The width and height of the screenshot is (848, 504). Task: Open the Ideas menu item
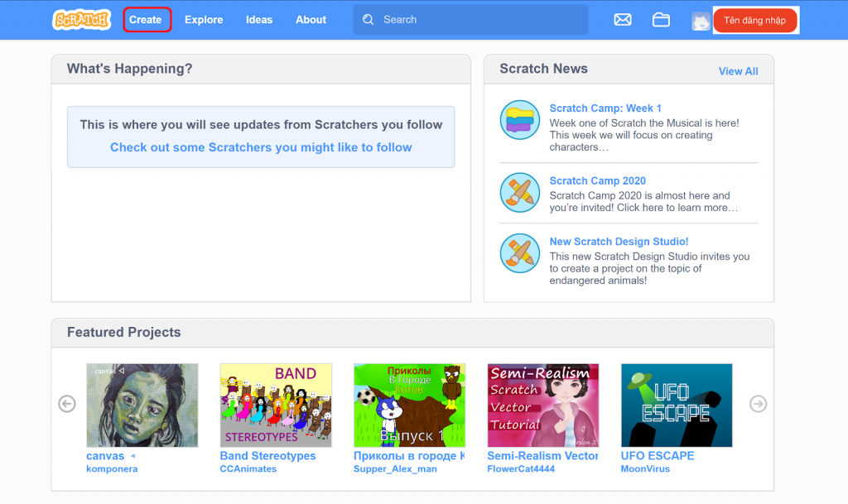[x=259, y=19]
